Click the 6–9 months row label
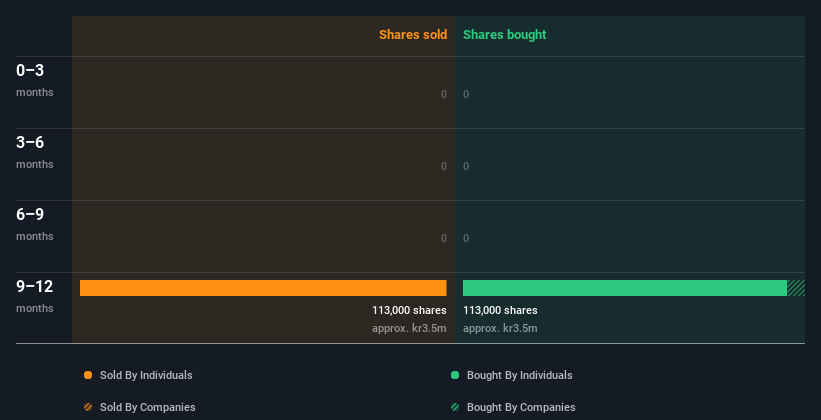This screenshot has width=821, height=420. pyautogui.click(x=35, y=224)
